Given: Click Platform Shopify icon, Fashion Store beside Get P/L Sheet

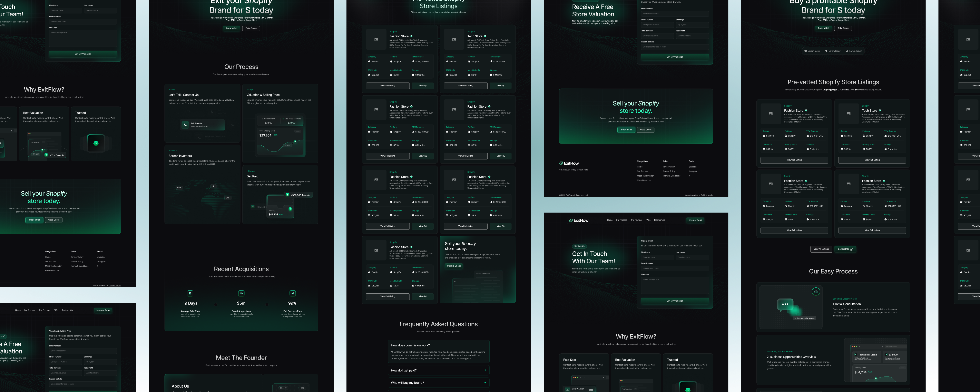Looking at the screenshot, I should tap(391, 273).
